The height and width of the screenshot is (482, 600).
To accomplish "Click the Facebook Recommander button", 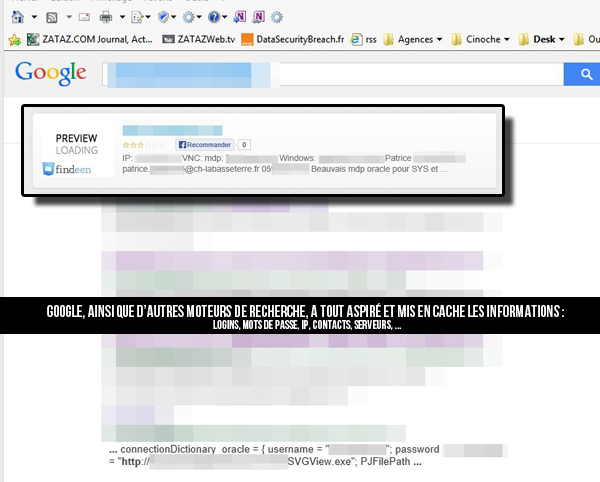I will pyautogui.click(x=205, y=145).
